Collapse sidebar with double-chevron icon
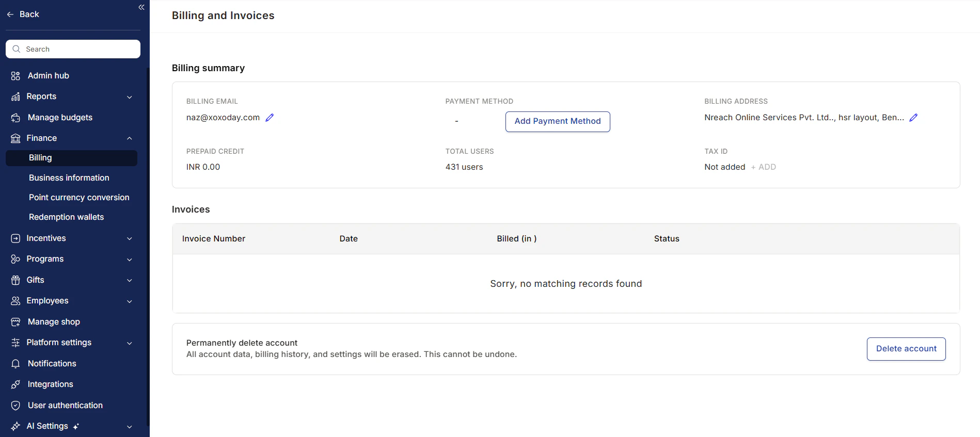Screen dimensions: 980x437 tap(141, 7)
